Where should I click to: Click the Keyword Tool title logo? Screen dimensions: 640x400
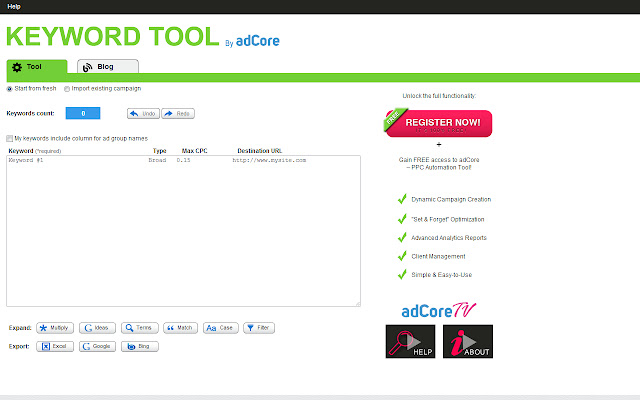coord(113,36)
